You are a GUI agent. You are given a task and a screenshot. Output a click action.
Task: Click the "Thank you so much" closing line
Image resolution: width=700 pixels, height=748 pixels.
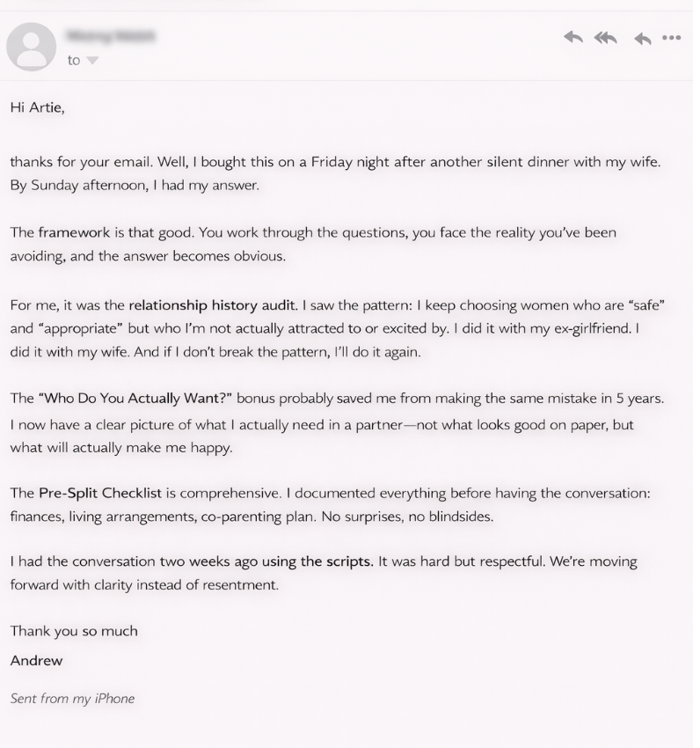(x=74, y=631)
